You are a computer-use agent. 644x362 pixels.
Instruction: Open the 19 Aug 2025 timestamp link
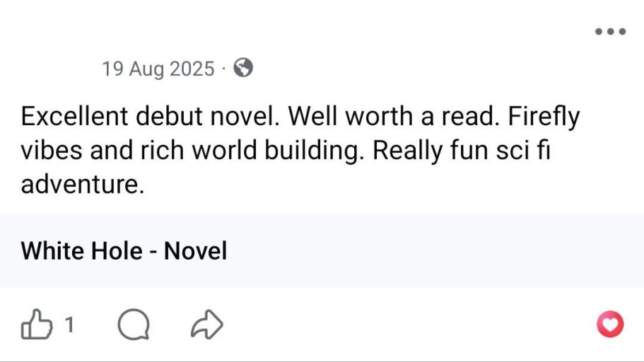(158, 69)
